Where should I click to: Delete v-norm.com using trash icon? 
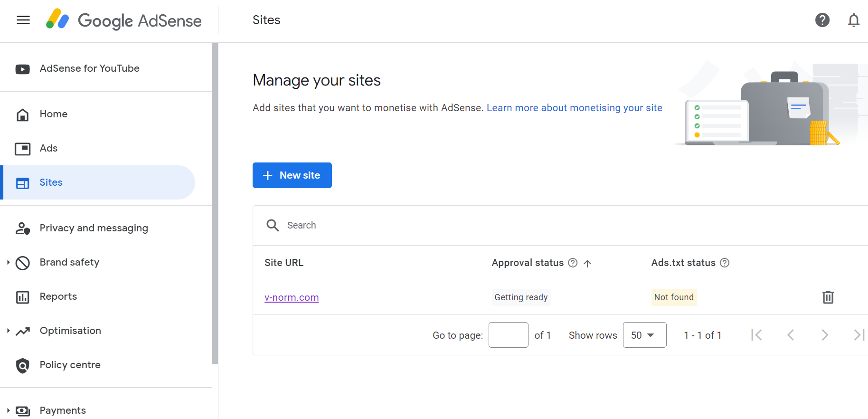(x=828, y=297)
